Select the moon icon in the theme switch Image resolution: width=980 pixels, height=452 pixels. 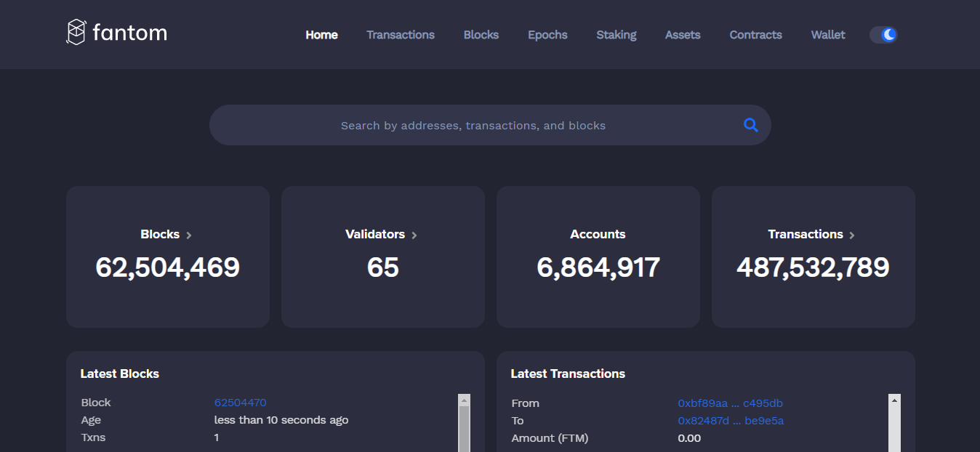click(x=888, y=33)
